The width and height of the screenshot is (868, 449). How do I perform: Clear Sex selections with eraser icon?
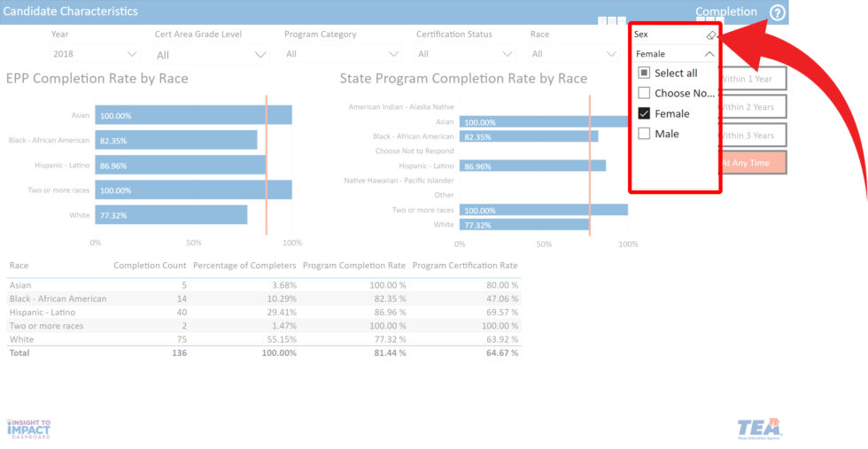pyautogui.click(x=710, y=35)
